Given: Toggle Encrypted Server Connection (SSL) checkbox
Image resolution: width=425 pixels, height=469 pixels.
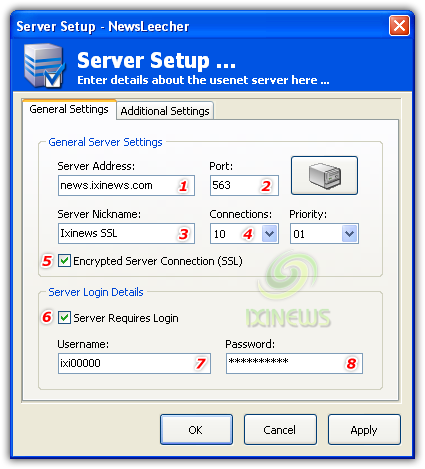Looking at the screenshot, I should [x=64, y=261].
